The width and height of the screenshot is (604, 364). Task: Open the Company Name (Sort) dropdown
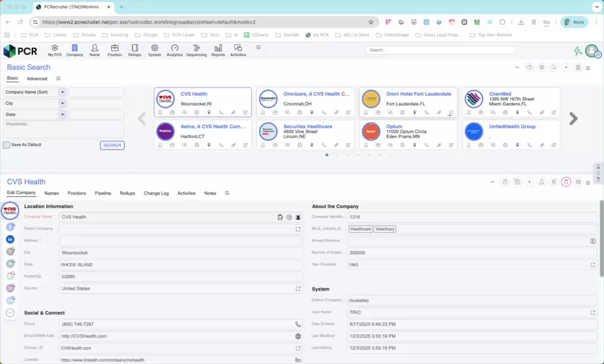pos(62,93)
